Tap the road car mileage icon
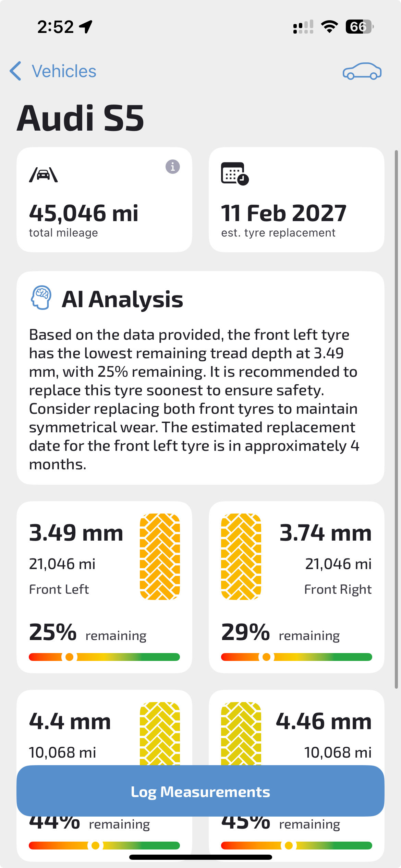Viewport: 401px width, 868px height. (x=44, y=175)
